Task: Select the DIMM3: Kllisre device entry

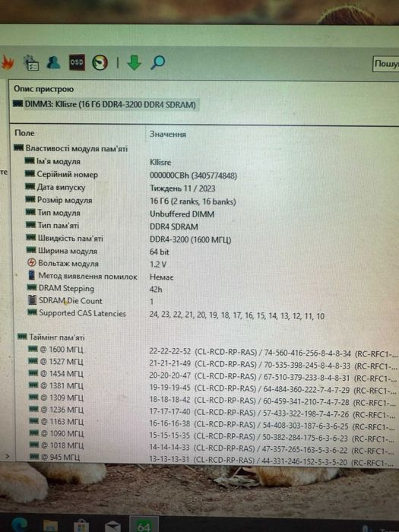Action: click(x=105, y=104)
